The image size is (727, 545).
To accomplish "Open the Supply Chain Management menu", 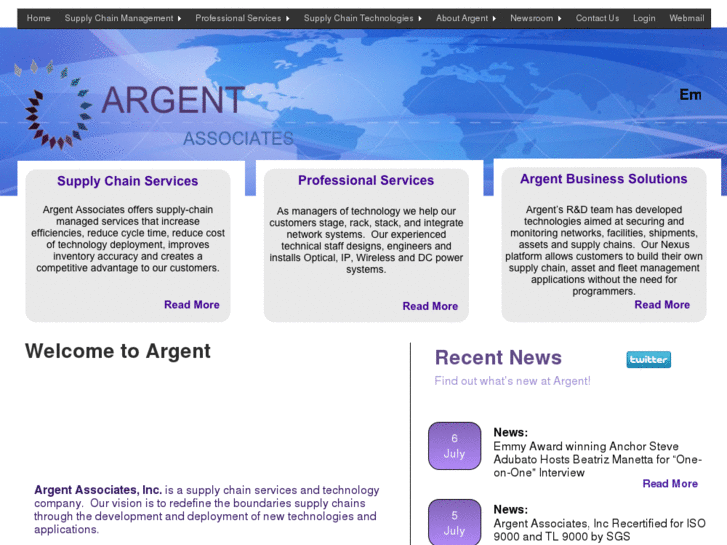I will click(119, 18).
